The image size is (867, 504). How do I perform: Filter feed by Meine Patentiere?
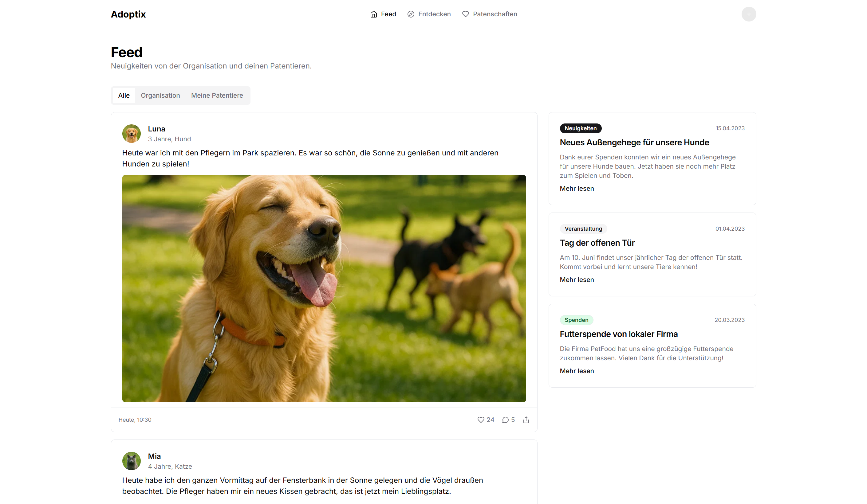[217, 95]
